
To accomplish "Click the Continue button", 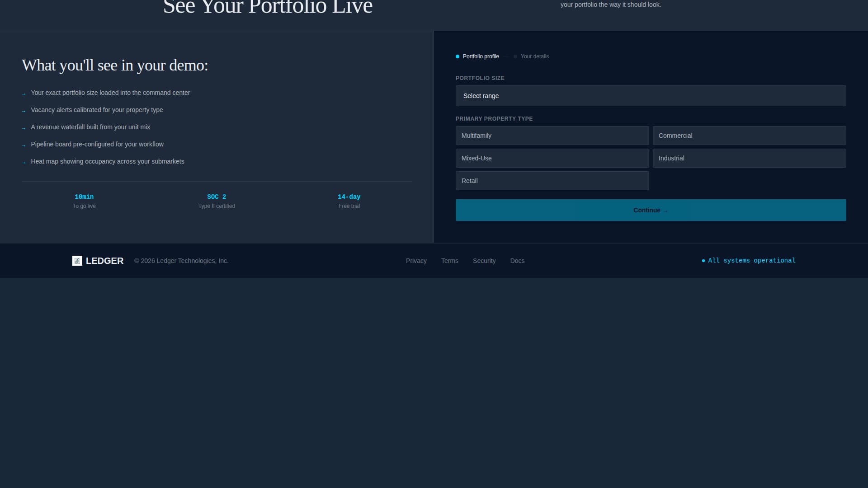I will 651,210.
